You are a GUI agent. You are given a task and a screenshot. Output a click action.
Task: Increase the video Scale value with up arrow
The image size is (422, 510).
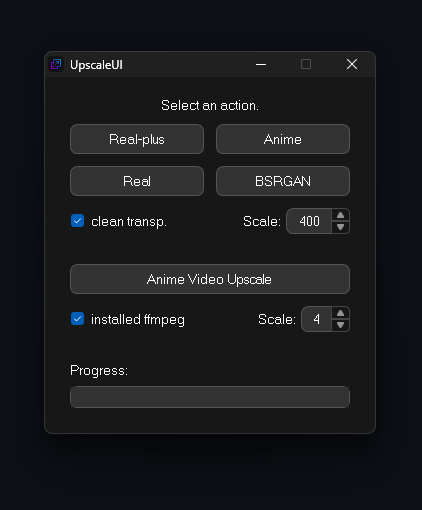tap(340, 313)
